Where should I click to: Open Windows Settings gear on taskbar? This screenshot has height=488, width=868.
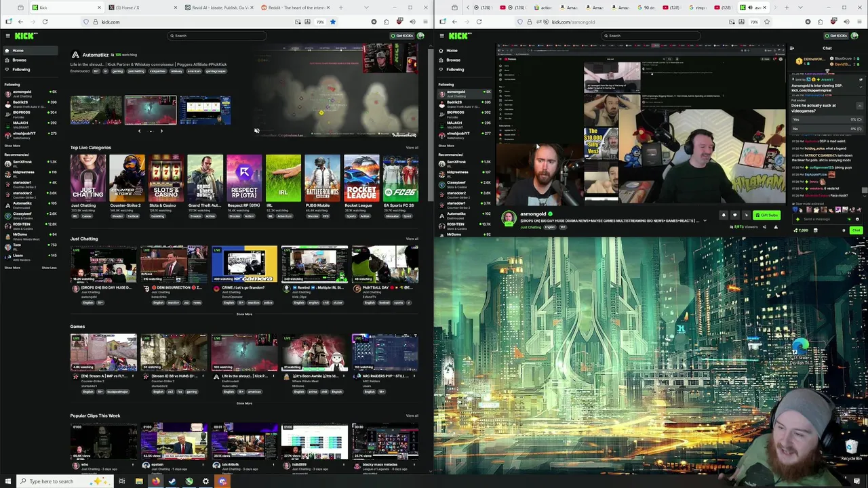(x=205, y=481)
